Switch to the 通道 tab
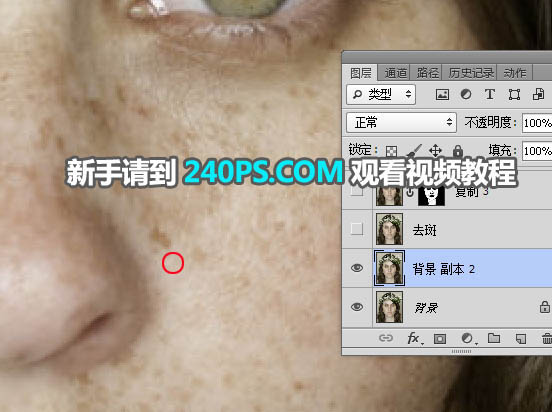552x412 pixels. 396,73
